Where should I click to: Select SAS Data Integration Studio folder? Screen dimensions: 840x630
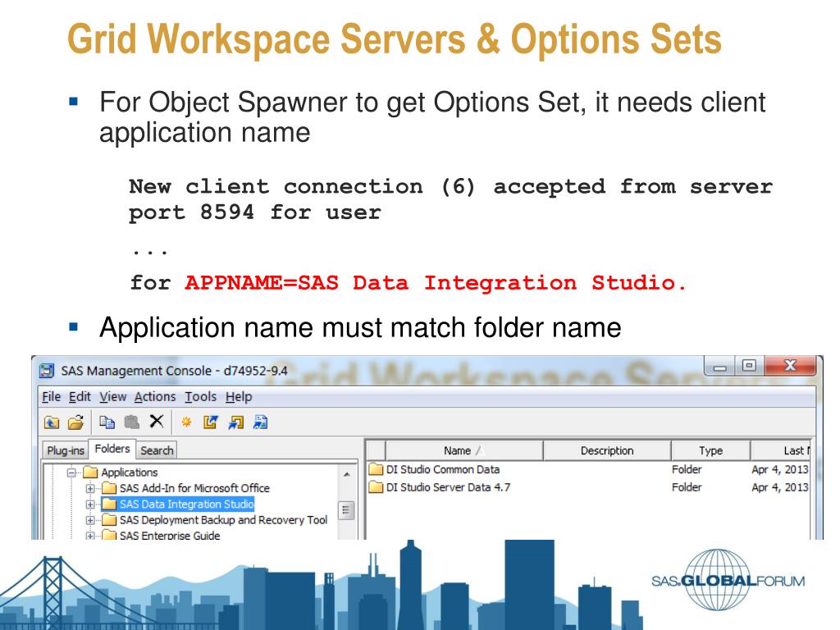186,504
